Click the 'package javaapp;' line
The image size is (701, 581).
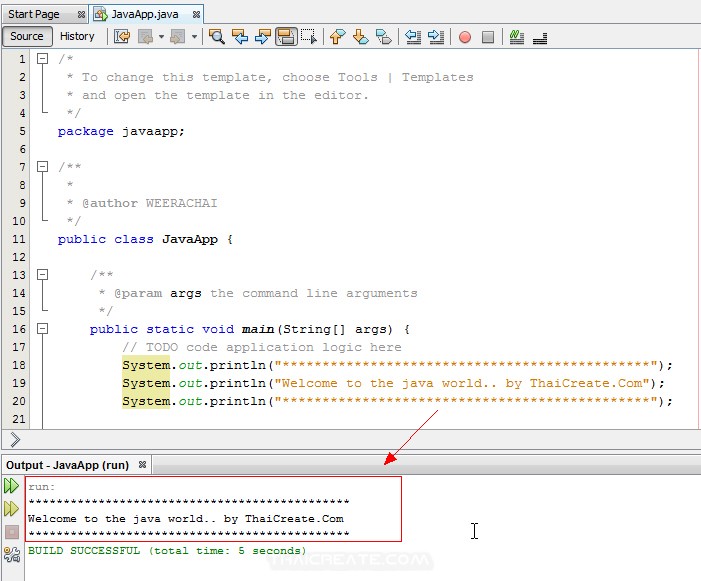121,131
